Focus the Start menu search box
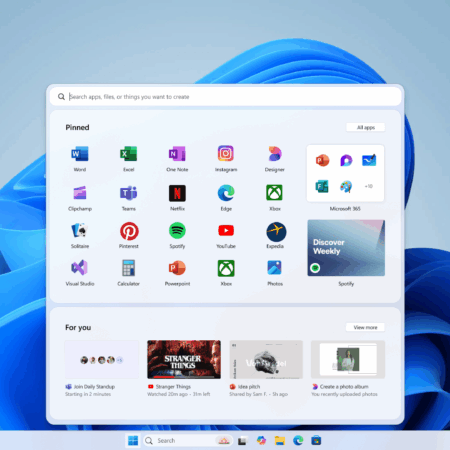This screenshot has height=450, width=450. coord(226,97)
